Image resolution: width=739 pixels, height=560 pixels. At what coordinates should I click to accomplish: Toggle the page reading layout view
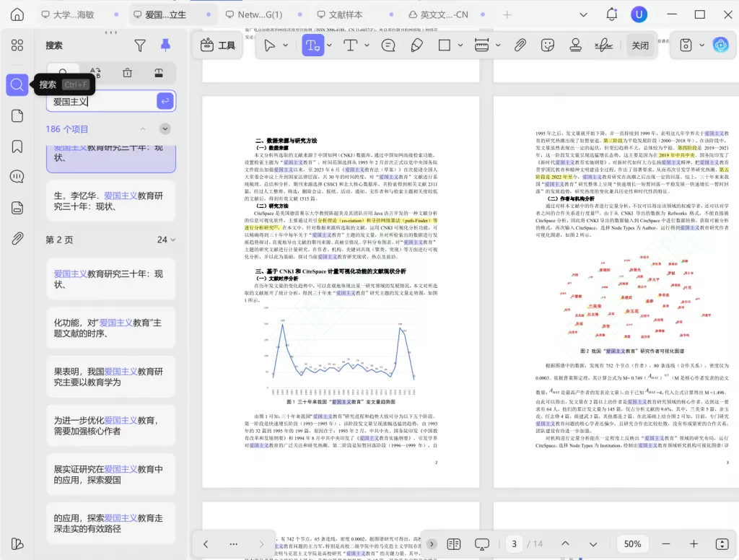coord(454,543)
